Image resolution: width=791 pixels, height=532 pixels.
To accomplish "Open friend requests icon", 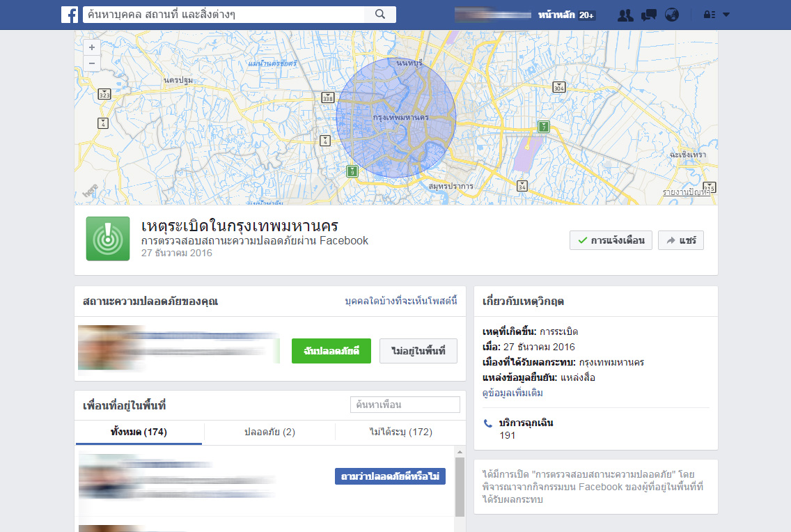I will [x=625, y=15].
